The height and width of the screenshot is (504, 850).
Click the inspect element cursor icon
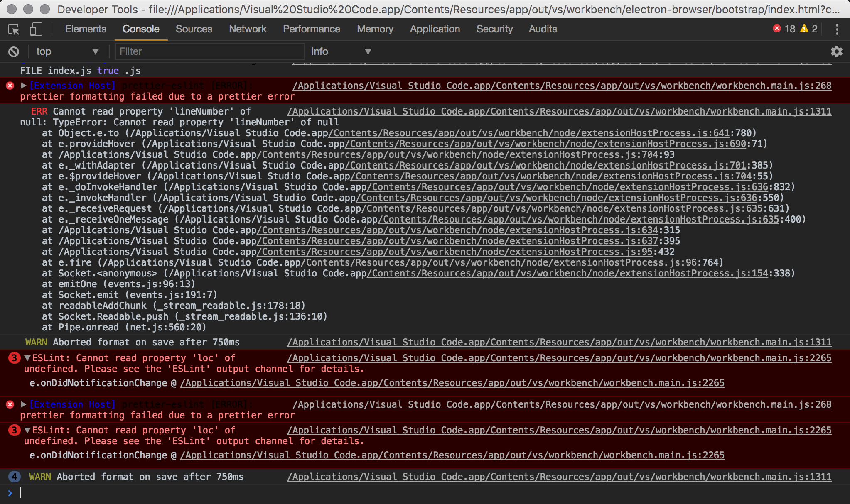coord(14,29)
